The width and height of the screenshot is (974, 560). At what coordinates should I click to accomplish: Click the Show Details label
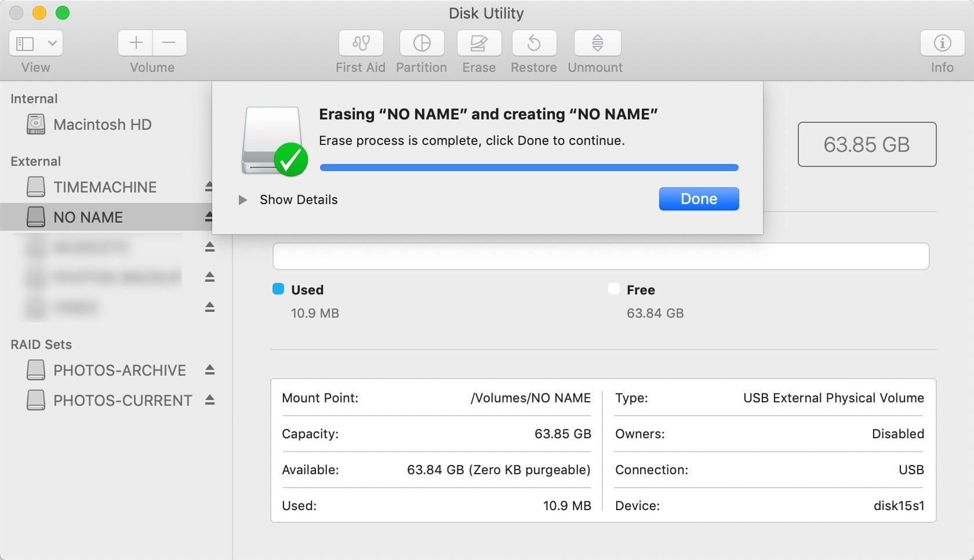pyautogui.click(x=298, y=199)
